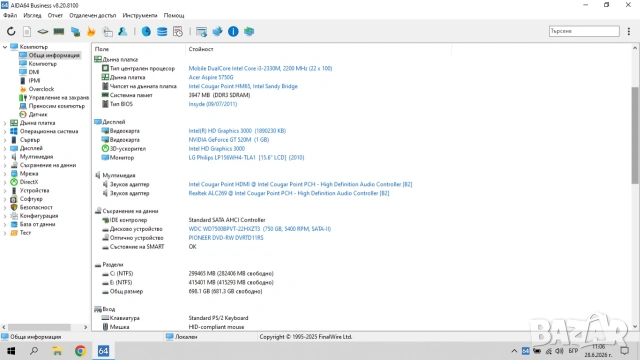Select the Тест tree item
The height and width of the screenshot is (360, 640).
(x=25, y=233)
